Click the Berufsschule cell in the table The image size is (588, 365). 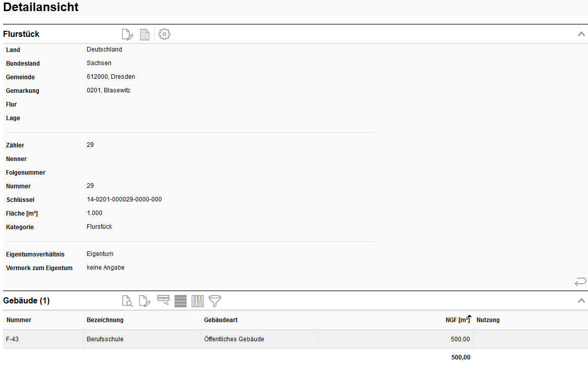(x=105, y=339)
